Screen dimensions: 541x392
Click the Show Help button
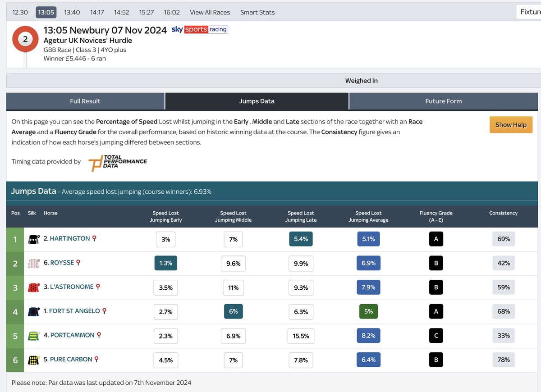click(511, 125)
